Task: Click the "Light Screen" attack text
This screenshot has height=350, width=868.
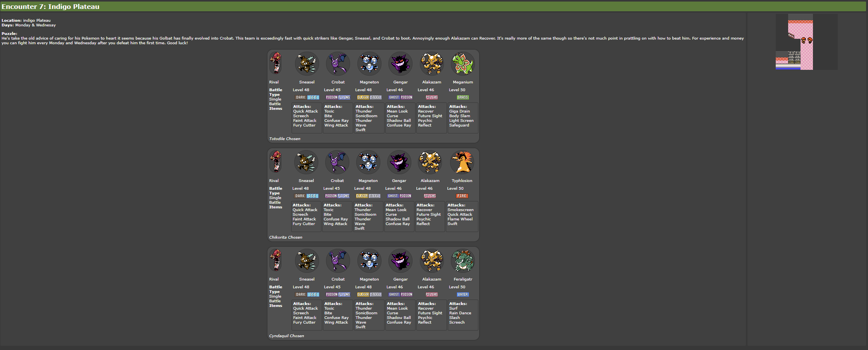Action: click(461, 121)
